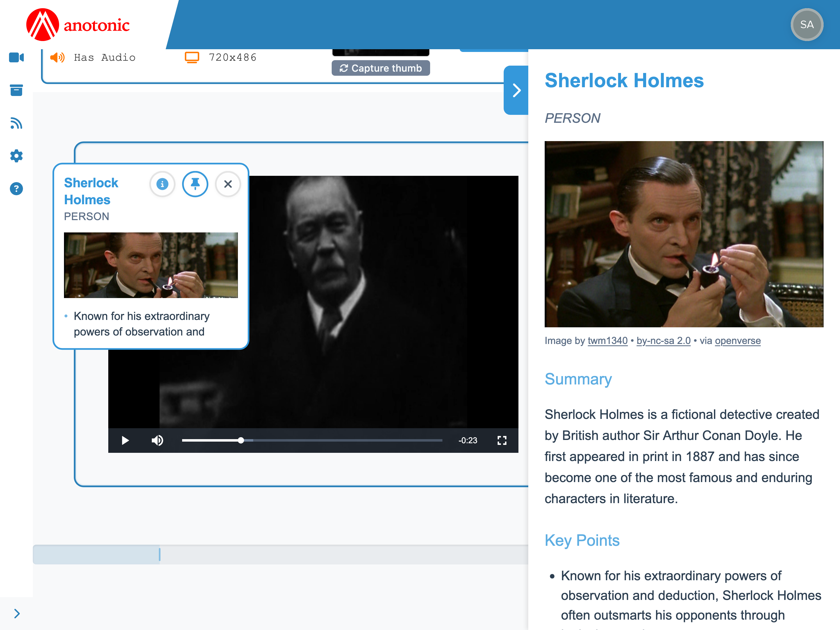Open the openverse link
Image resolution: width=840 pixels, height=630 pixels.
click(x=737, y=341)
